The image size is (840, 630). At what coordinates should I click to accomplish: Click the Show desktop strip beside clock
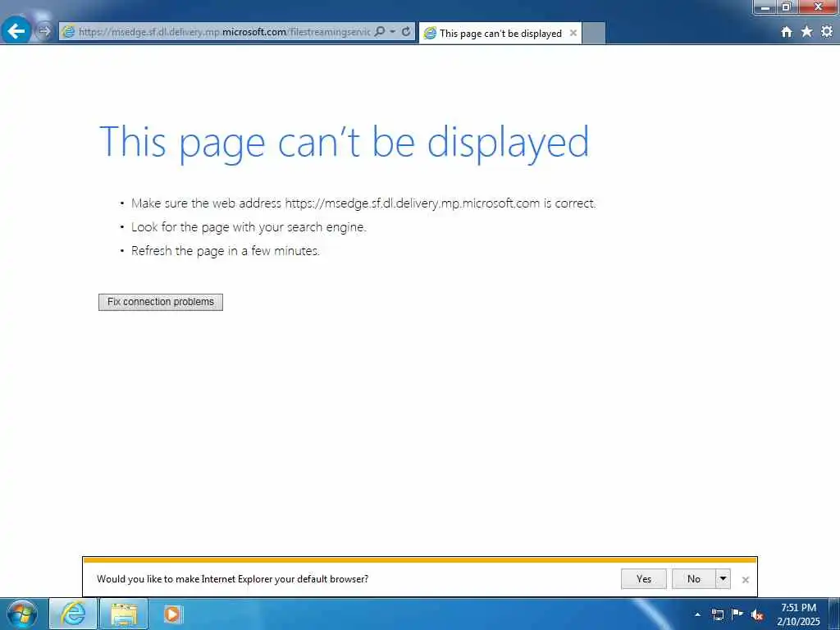click(834, 614)
